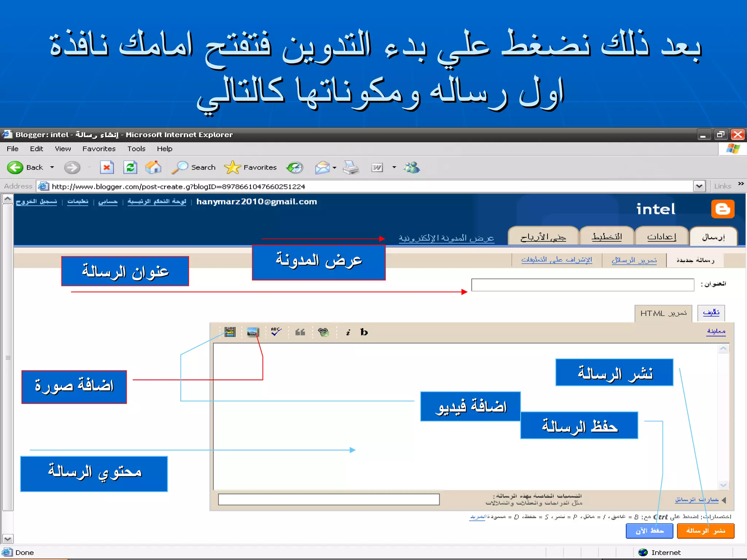
Task: Open the Tools menu
Action: click(x=136, y=149)
